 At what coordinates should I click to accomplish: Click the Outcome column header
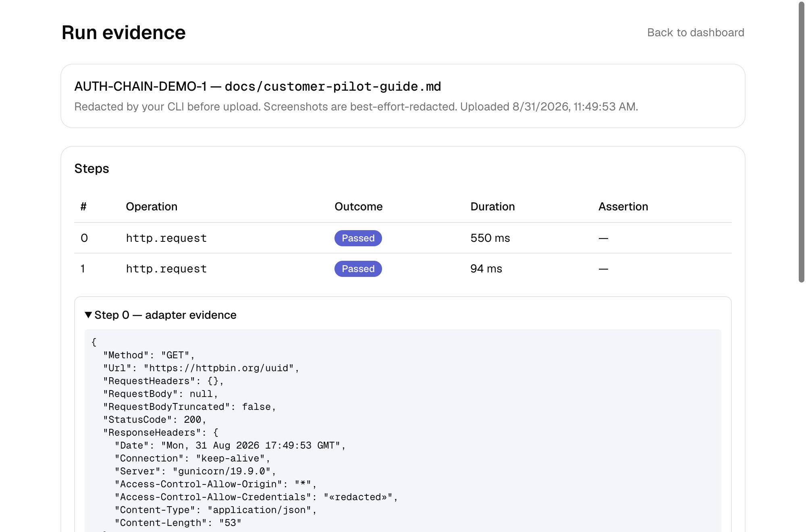(358, 207)
